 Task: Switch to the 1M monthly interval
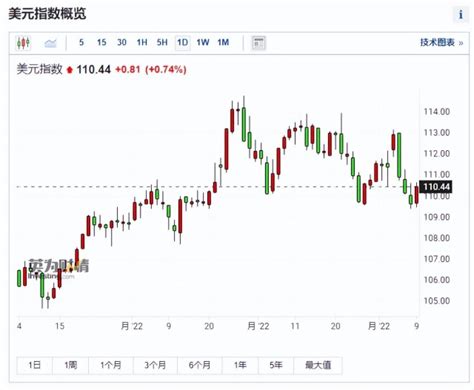tap(223, 42)
